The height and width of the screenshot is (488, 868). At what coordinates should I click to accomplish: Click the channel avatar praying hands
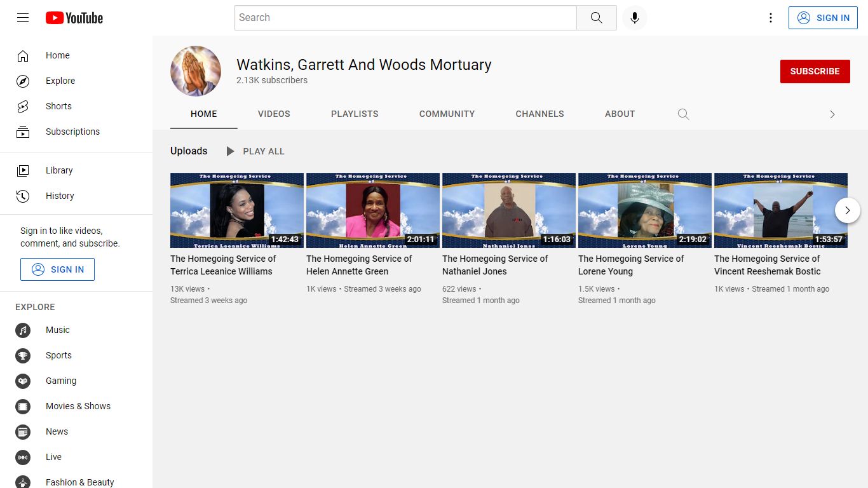coord(196,71)
